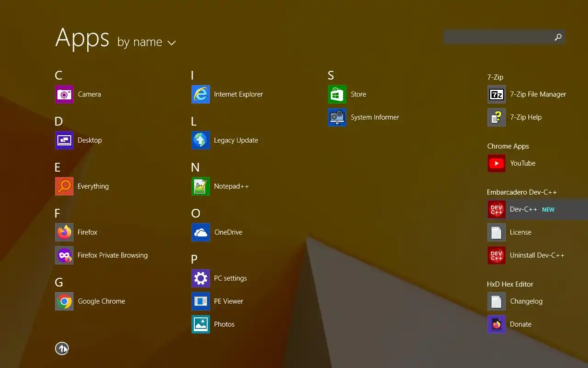
Task: Open the Desktop tile icon
Action: click(64, 140)
